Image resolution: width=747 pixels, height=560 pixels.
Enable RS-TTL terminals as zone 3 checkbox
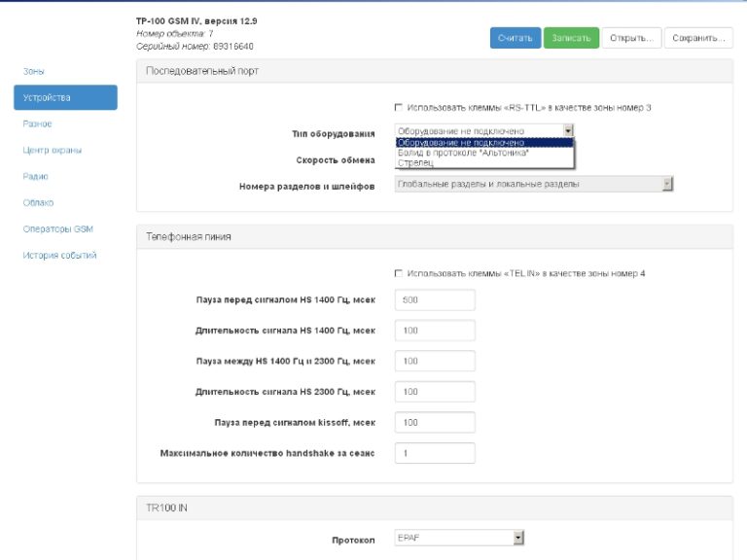399,107
